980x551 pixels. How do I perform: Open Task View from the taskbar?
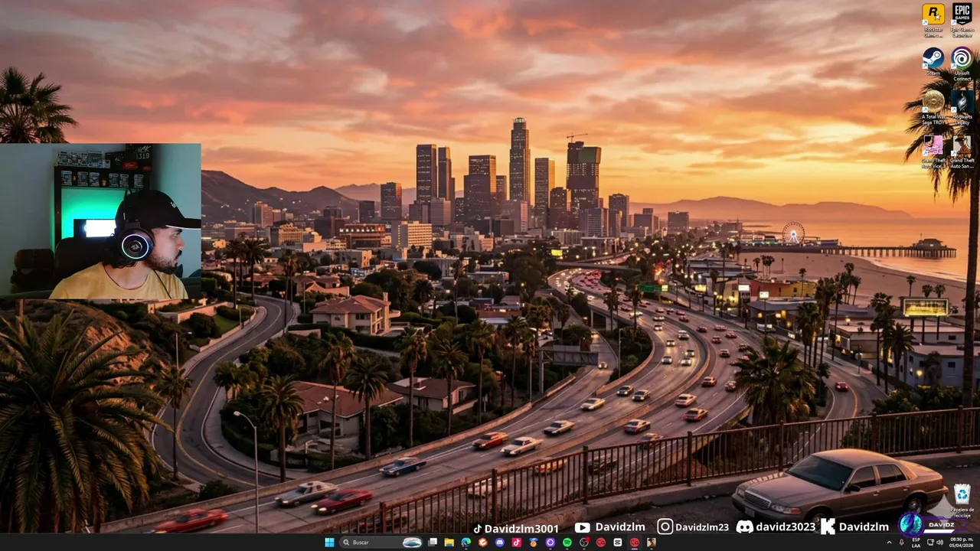[x=433, y=543]
